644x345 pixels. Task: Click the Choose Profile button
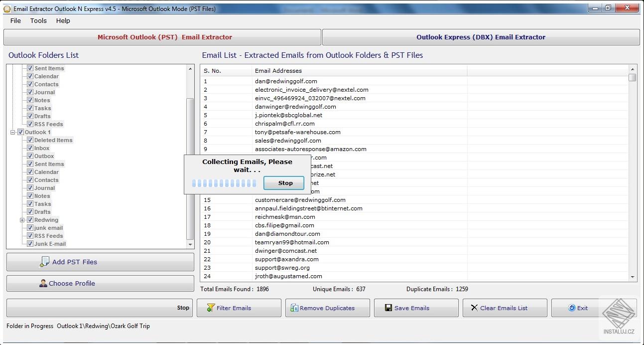(x=100, y=283)
